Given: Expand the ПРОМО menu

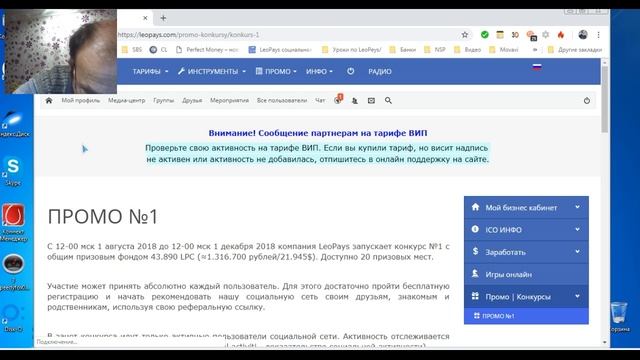Looking at the screenshot, I should tap(276, 71).
